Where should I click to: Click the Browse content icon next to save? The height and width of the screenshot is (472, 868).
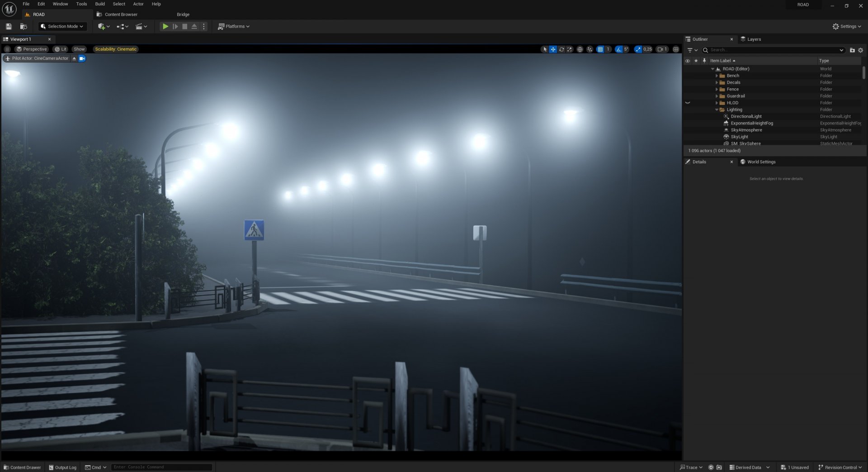pyautogui.click(x=24, y=27)
